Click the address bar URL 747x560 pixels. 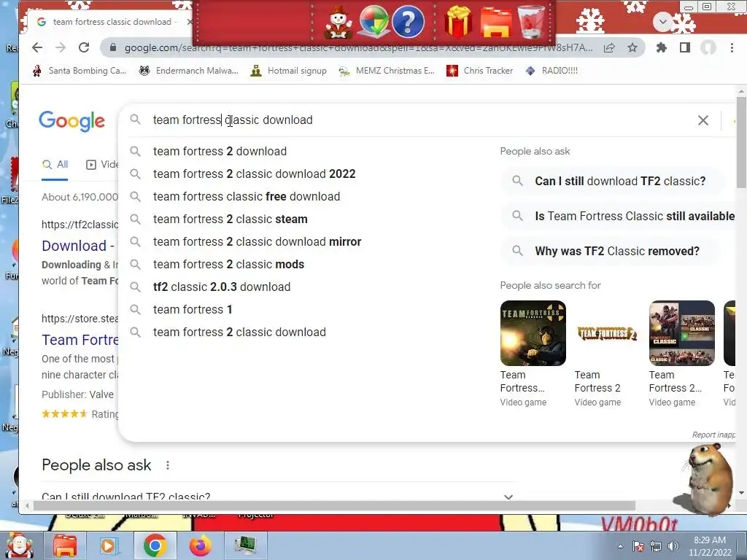(x=358, y=47)
